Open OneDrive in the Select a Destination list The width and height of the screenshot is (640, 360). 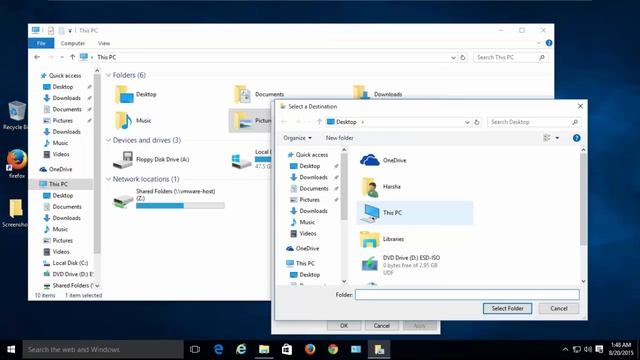click(x=383, y=160)
